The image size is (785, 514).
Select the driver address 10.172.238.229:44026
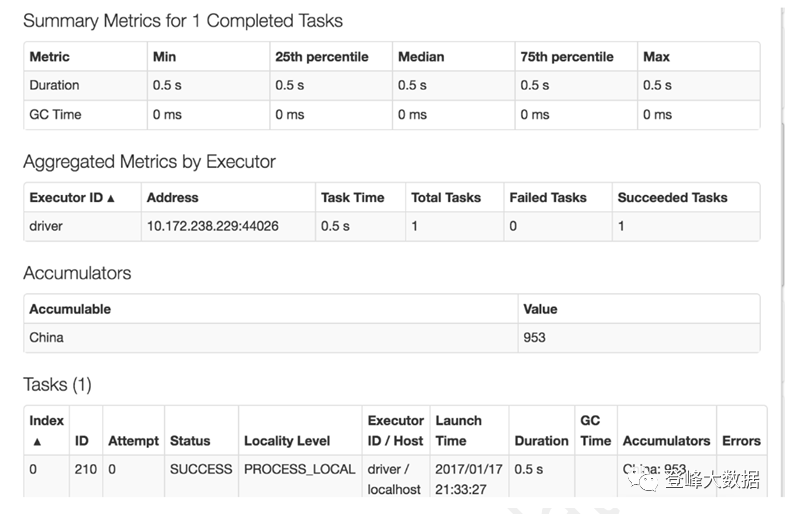(x=212, y=226)
